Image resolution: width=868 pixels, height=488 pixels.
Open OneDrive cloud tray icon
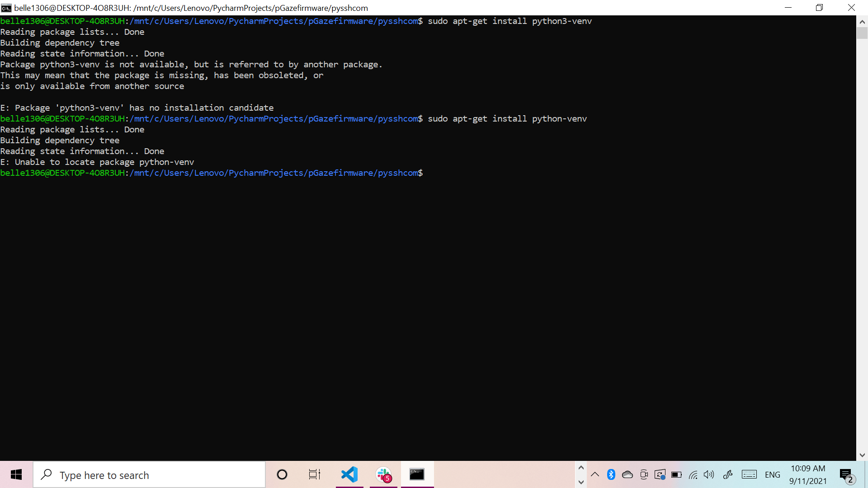[x=627, y=474]
